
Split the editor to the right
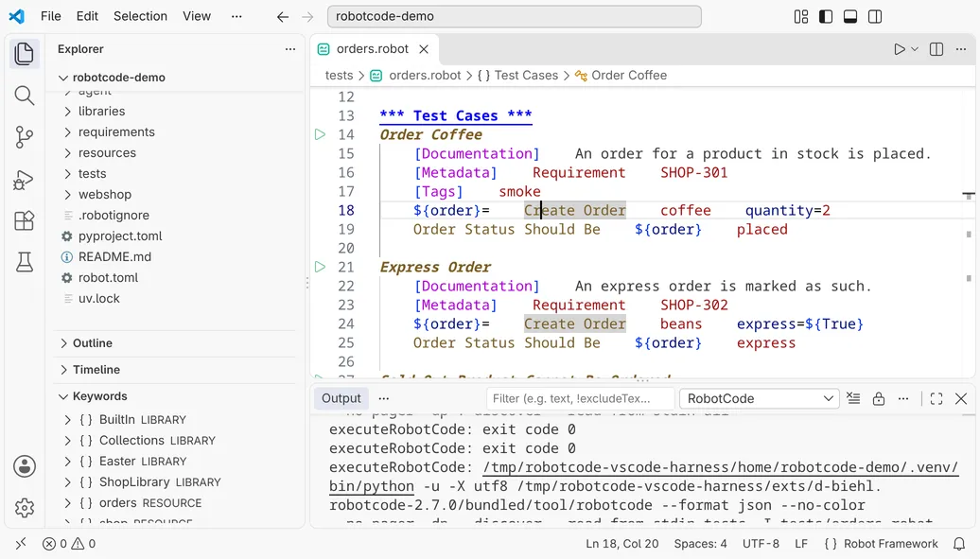936,49
